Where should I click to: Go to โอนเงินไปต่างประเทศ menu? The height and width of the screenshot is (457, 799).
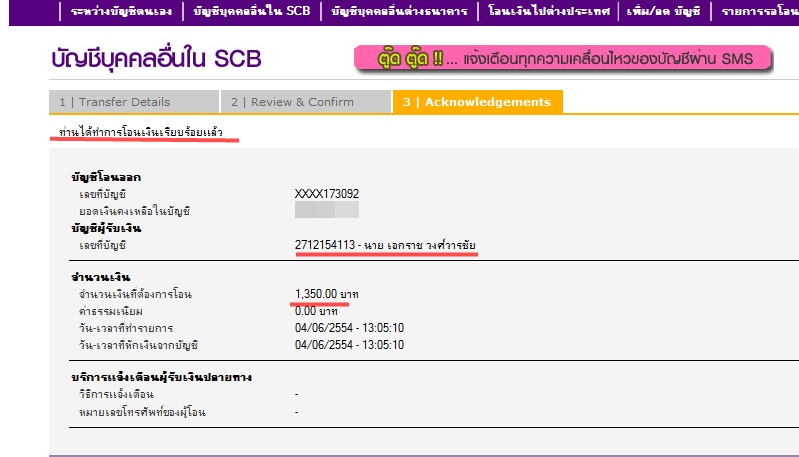pyautogui.click(x=548, y=11)
